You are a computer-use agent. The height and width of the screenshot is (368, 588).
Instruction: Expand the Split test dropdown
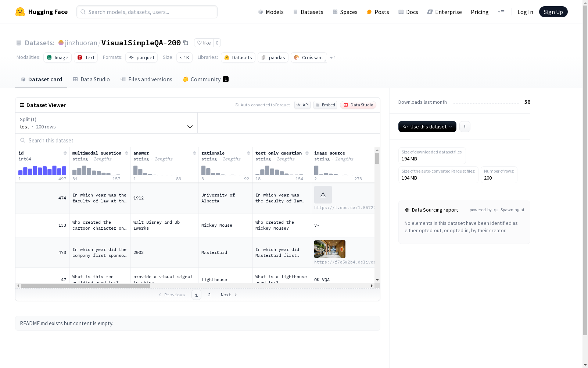(x=106, y=123)
